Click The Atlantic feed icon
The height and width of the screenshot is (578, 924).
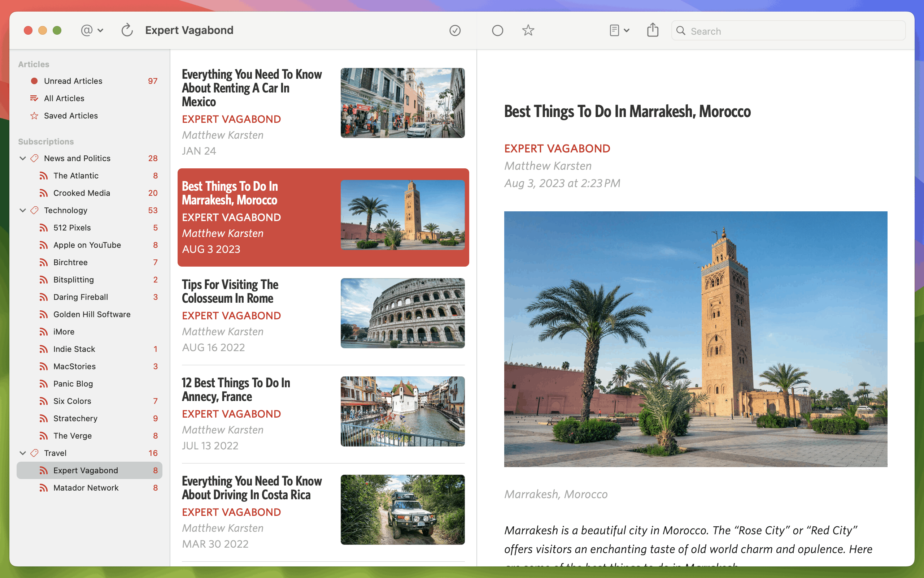click(x=44, y=176)
